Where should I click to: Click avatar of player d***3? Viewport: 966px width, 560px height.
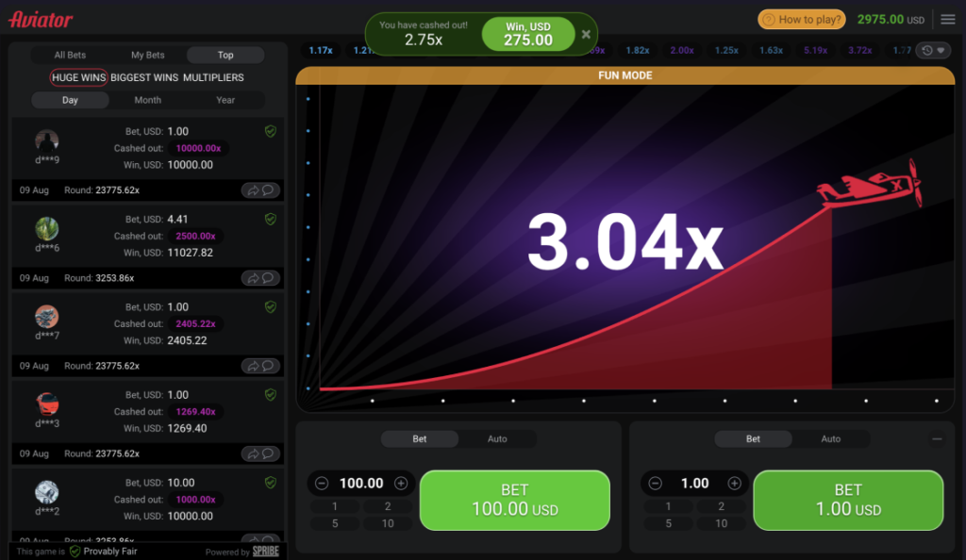coord(47,405)
